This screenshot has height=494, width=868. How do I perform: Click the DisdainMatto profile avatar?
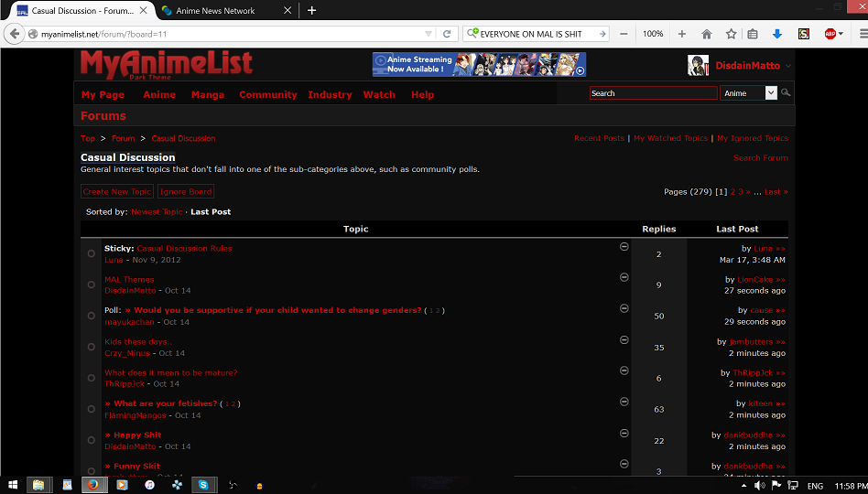698,65
